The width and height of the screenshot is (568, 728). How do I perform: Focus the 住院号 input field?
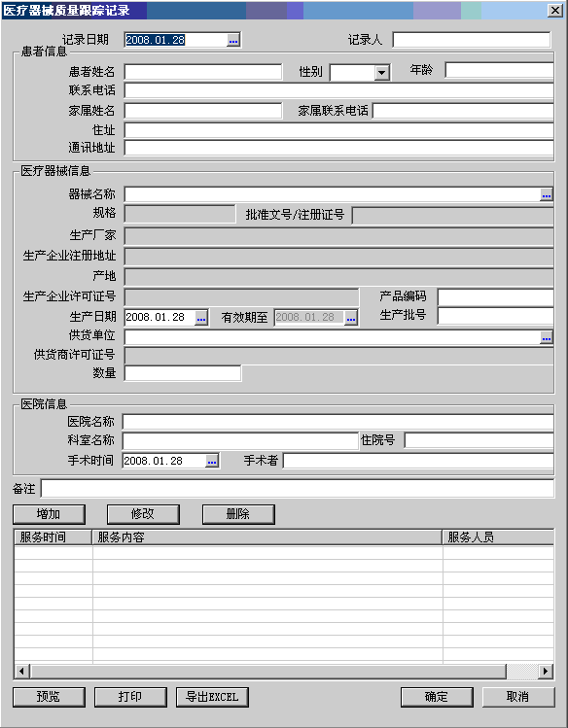[479, 440]
